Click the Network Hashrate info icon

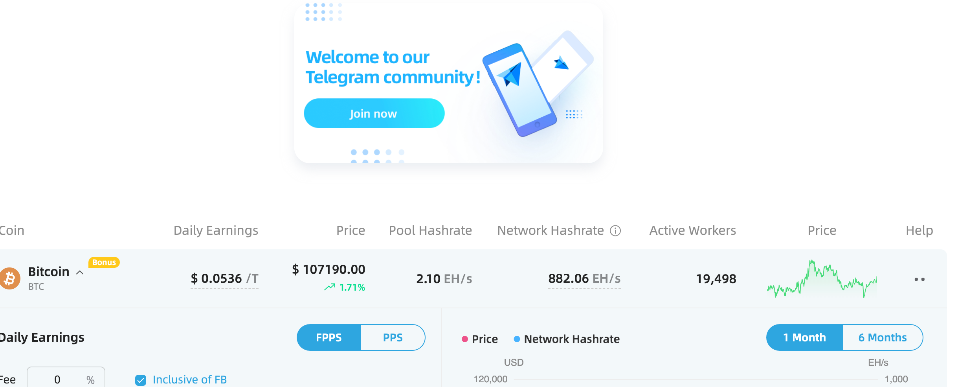pos(615,231)
